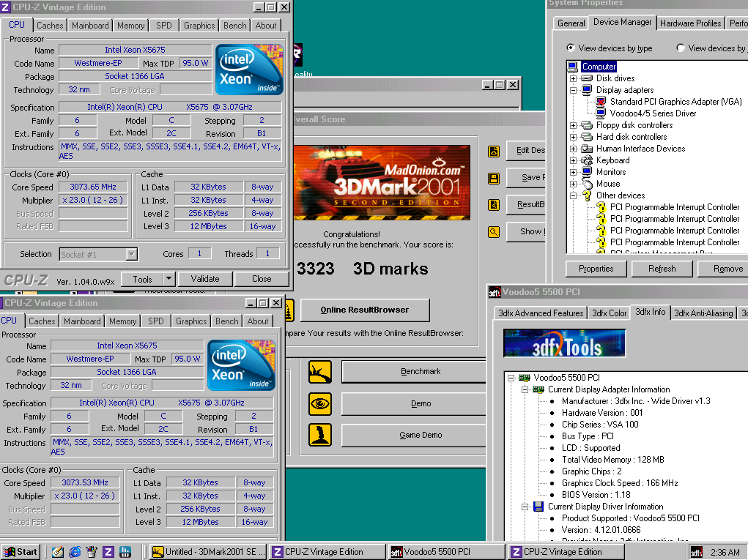Select the Standard PCI Graphics Adapter device
Screen dimensions: 748x560
coord(675,102)
